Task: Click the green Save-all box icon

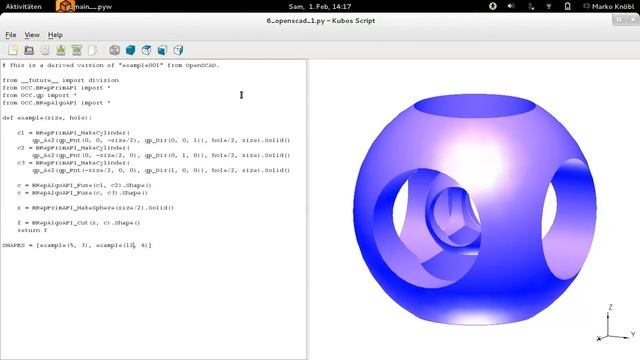Action: click(x=77, y=50)
